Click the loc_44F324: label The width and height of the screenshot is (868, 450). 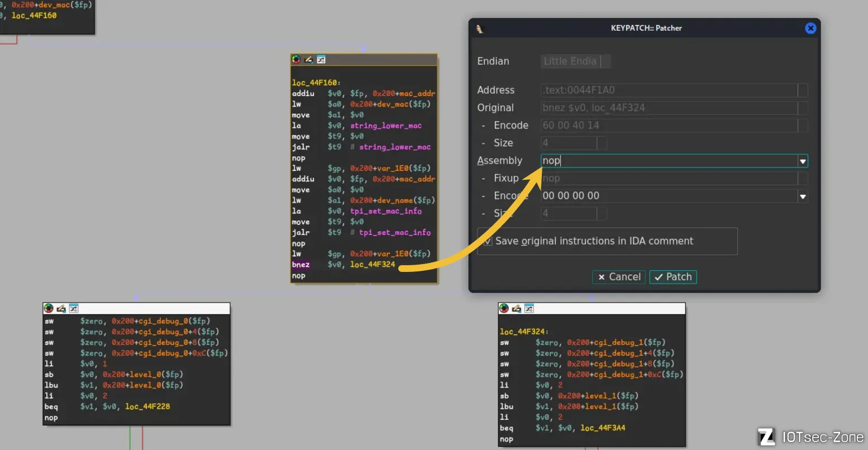click(524, 332)
